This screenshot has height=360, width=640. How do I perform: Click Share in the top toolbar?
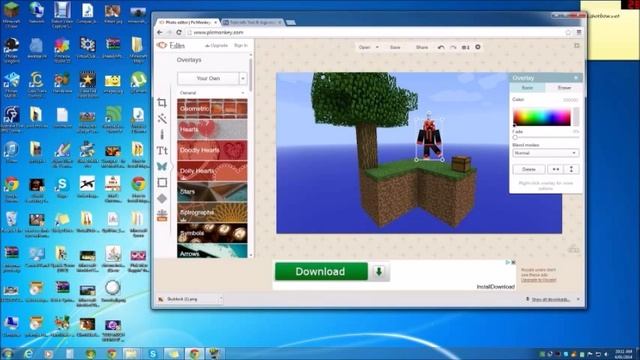[x=422, y=47]
